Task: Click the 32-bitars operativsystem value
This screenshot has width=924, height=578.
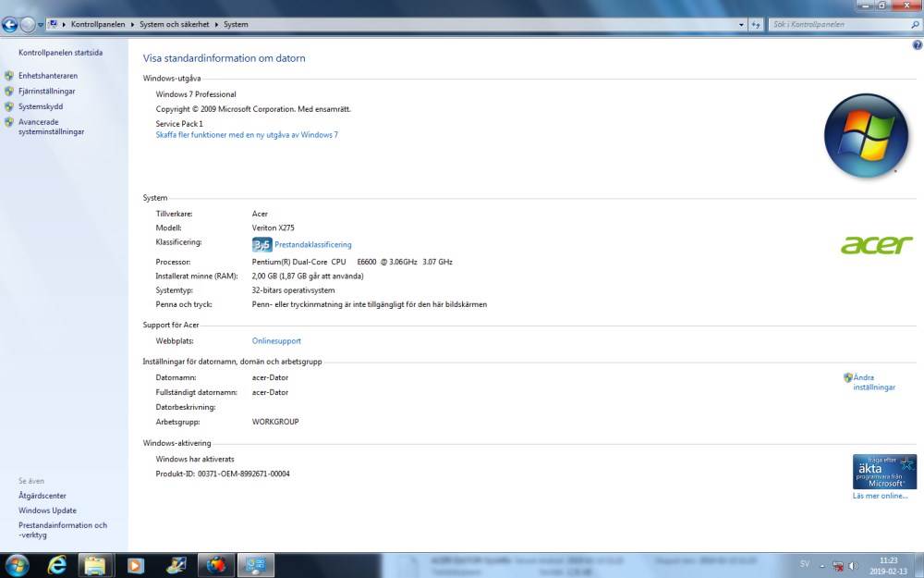Action: tap(293, 290)
